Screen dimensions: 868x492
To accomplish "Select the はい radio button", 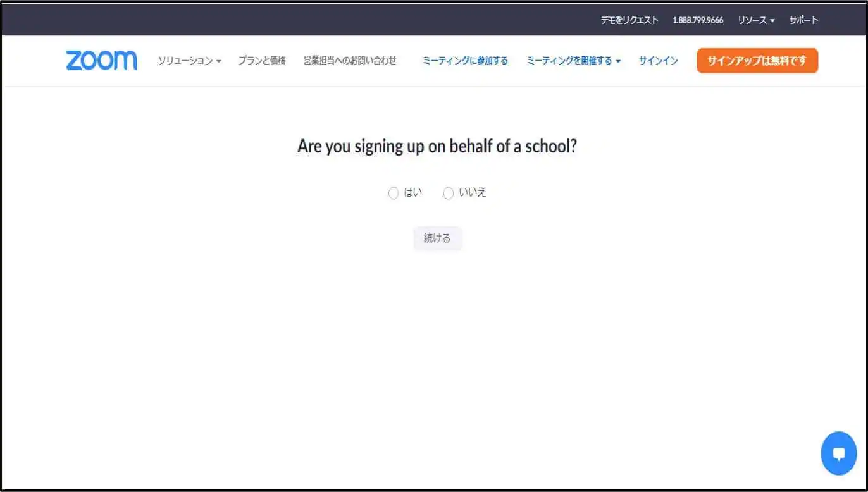I will [394, 194].
